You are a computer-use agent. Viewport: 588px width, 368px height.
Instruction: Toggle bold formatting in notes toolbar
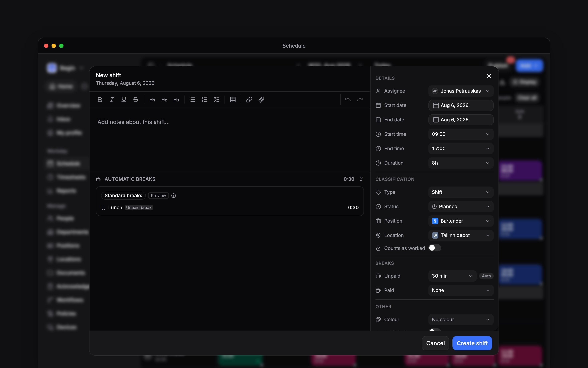coord(100,100)
